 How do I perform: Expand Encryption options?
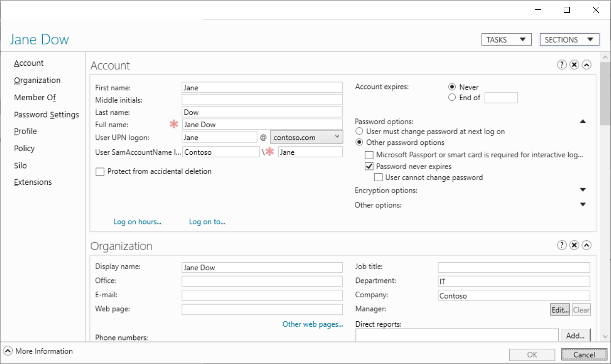point(582,190)
